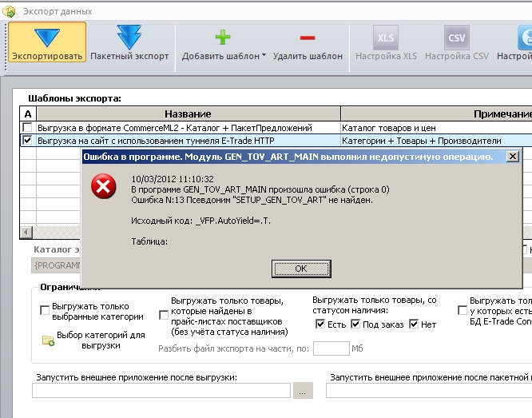Viewport: 532px width, 418px height.
Task: Click the split export file size Мб field
Action: pyautogui.click(x=332, y=348)
